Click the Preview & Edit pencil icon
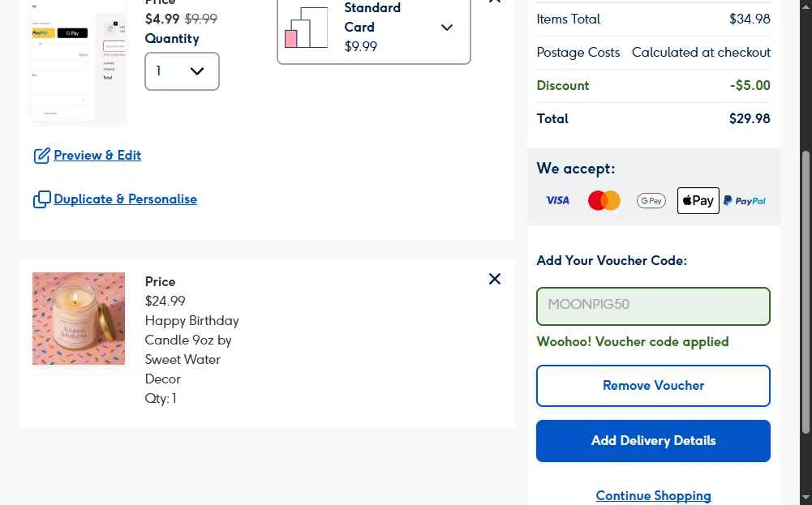The height and width of the screenshot is (505, 812). 41,156
